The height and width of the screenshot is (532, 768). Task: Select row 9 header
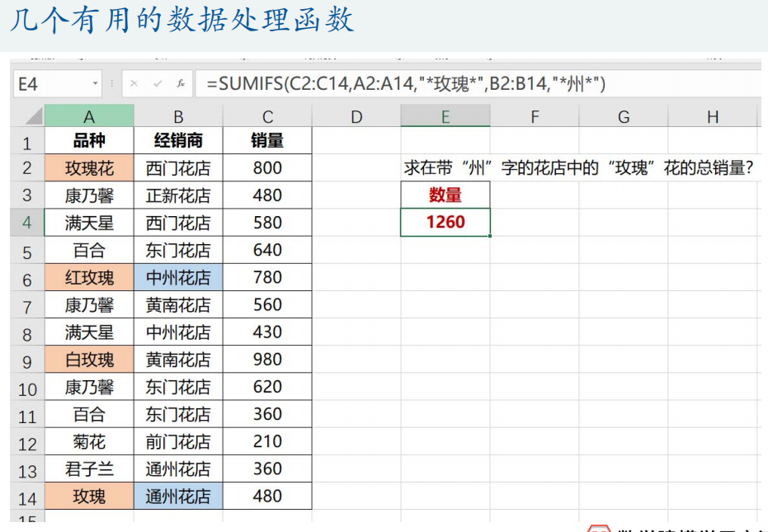coord(27,361)
